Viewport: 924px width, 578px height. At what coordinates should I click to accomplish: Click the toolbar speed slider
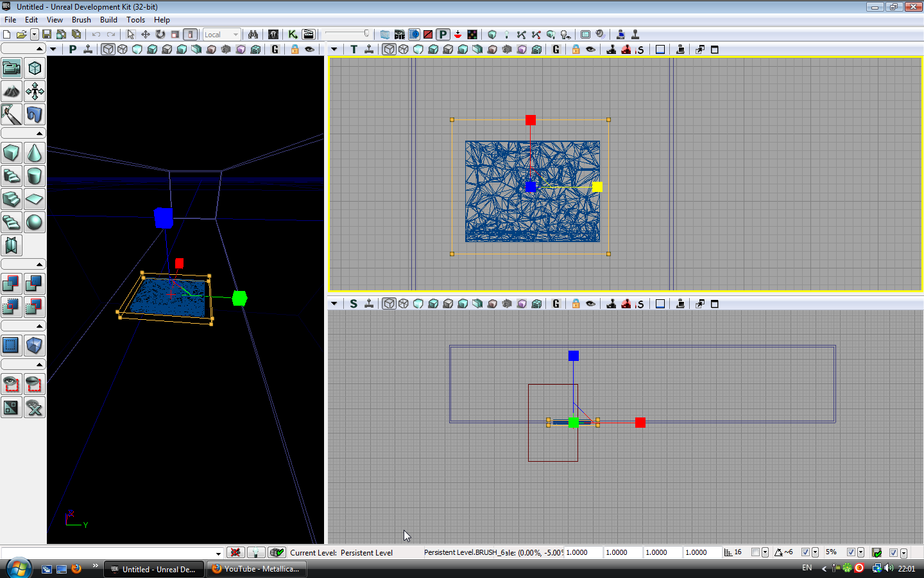347,34
